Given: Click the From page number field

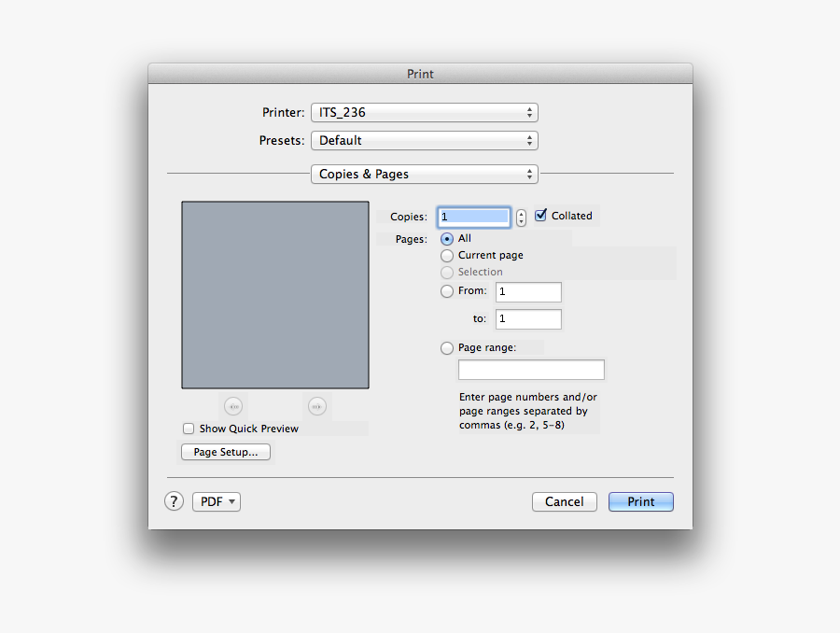Looking at the screenshot, I should (x=528, y=292).
